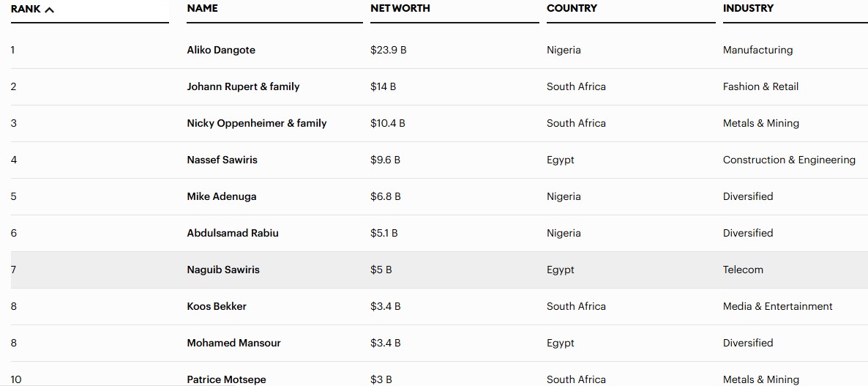Viewport: 868px width, 386px height.
Task: Sort table by NET WORTH header
Action: [400, 8]
